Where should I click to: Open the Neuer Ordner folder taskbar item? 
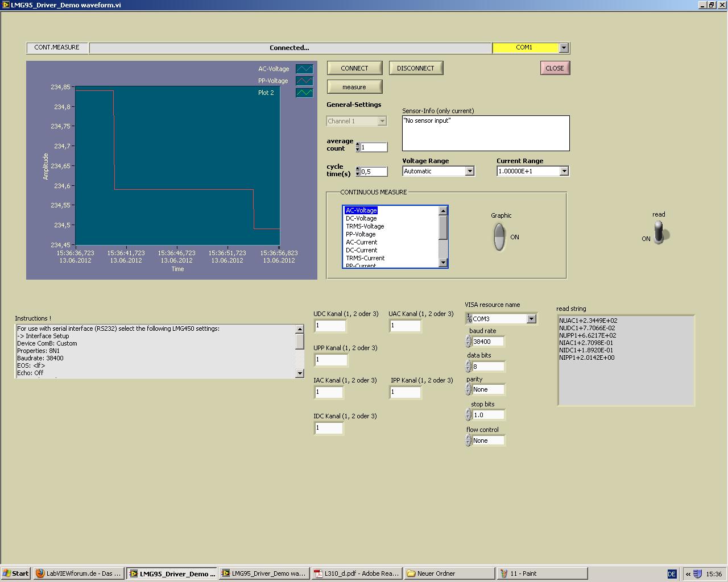(x=449, y=573)
